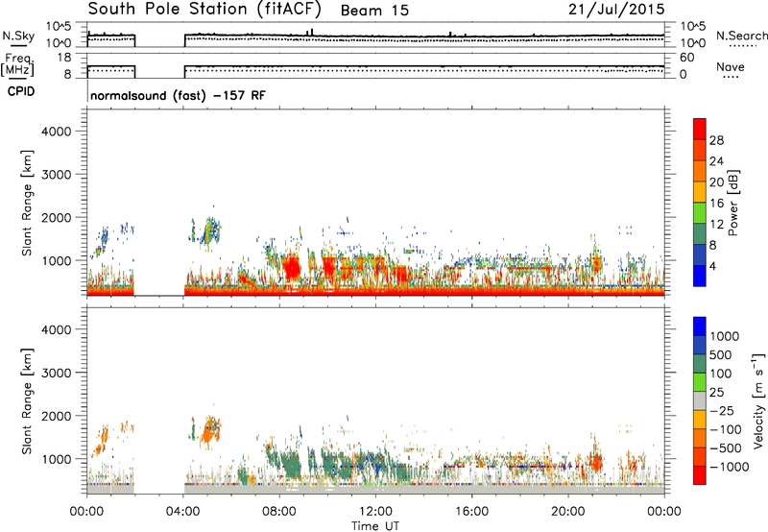Click the '28' label on power colorbar
This screenshot has height=532, width=768.
pyautogui.click(x=716, y=140)
